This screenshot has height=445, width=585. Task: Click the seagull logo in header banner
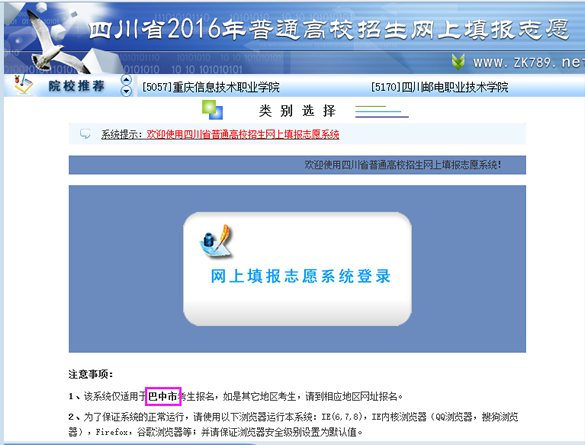tap(52, 41)
